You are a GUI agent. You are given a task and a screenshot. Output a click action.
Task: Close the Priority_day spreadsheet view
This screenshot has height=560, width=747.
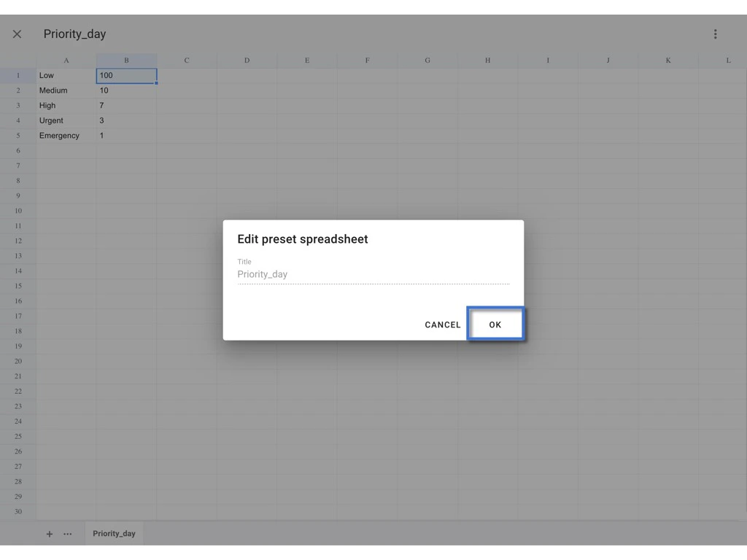coord(17,34)
